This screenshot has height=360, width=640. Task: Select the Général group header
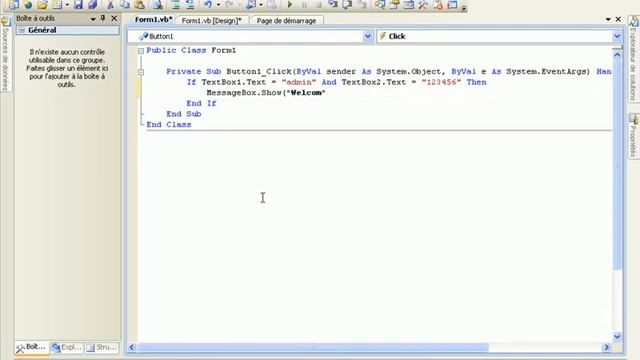tap(68, 30)
